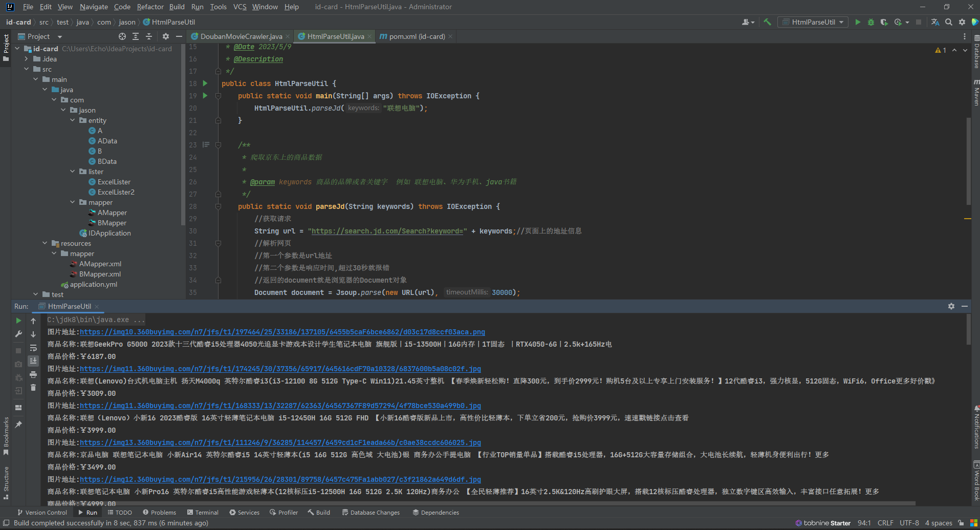This screenshot has height=530, width=980.
Task: Click Select Opened File crosshair icon
Action: click(x=122, y=36)
